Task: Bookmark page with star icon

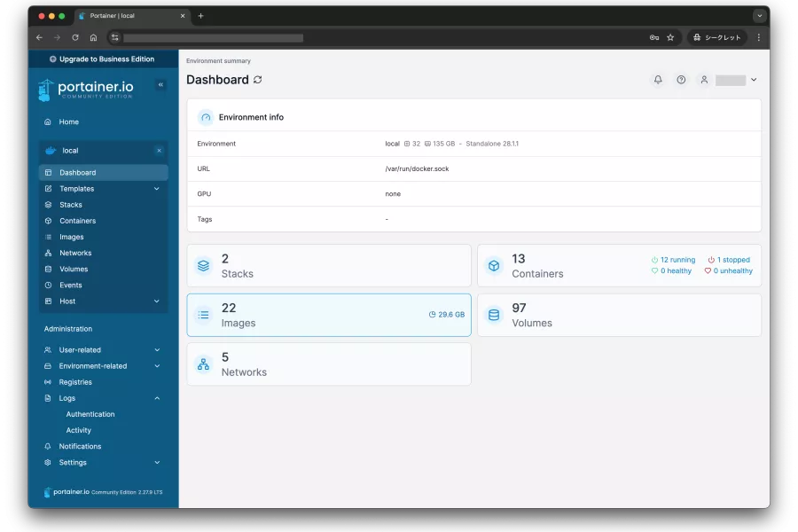Action: [670, 37]
